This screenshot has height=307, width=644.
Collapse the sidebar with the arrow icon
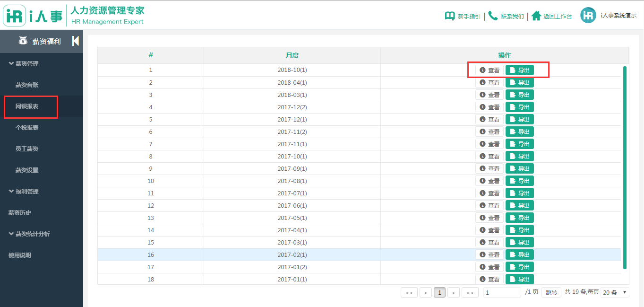[x=75, y=41]
